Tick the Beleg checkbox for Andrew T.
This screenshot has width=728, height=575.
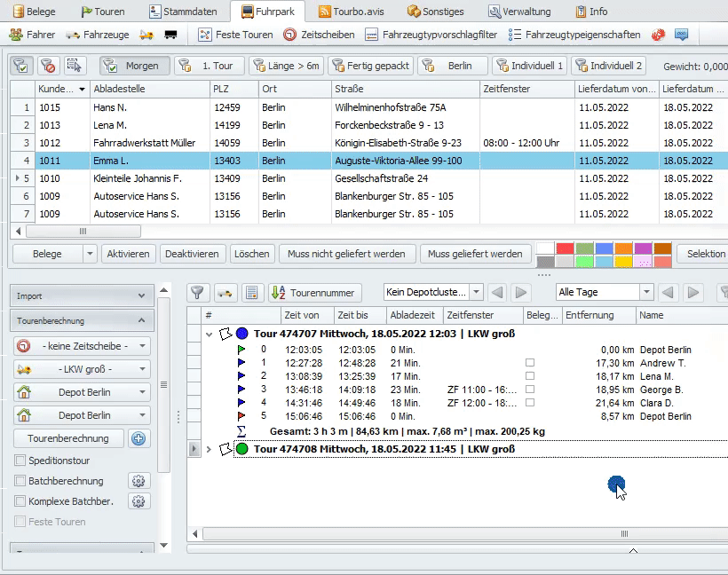point(530,362)
